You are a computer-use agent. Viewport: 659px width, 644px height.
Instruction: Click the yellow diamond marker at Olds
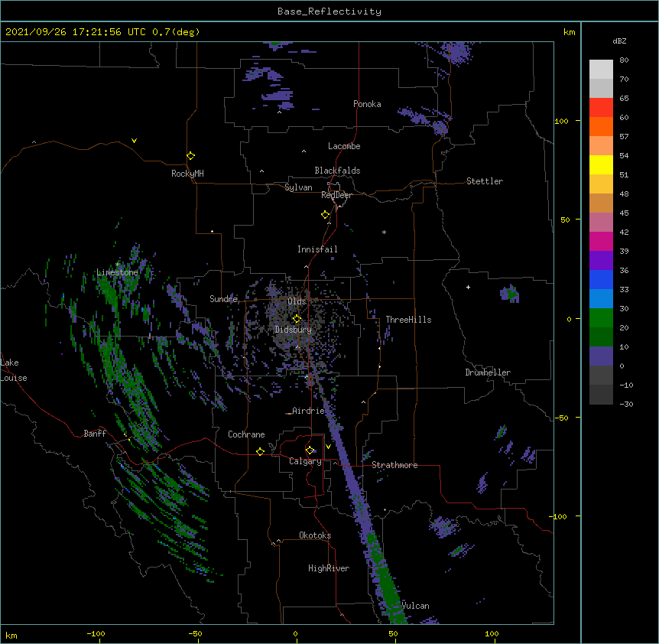click(x=297, y=318)
